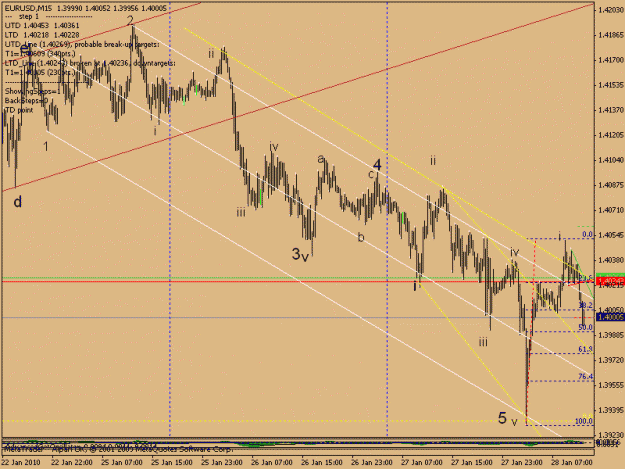The image size is (625, 469).
Task: Click the '27 Jan 07:00' time axis label
Action: 422,463
